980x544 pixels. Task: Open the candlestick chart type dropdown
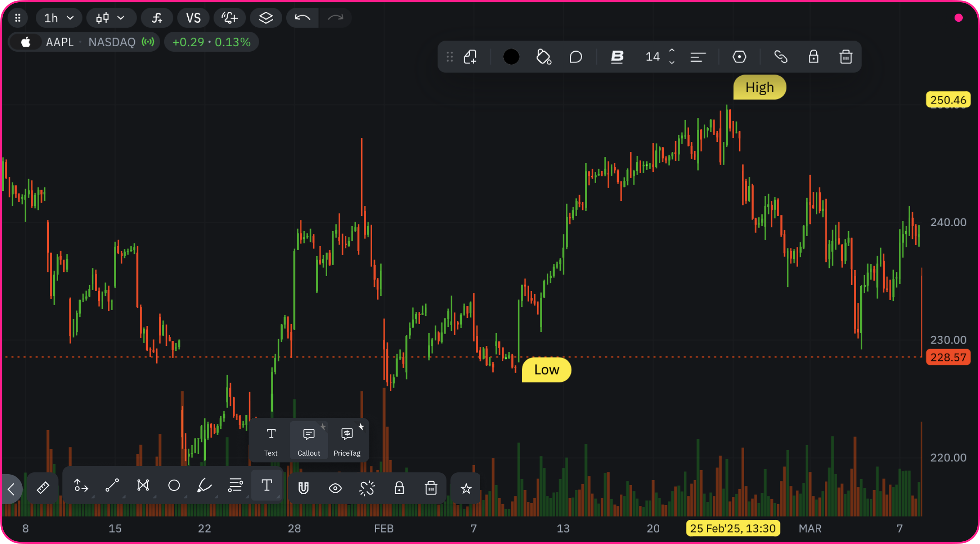click(x=111, y=18)
